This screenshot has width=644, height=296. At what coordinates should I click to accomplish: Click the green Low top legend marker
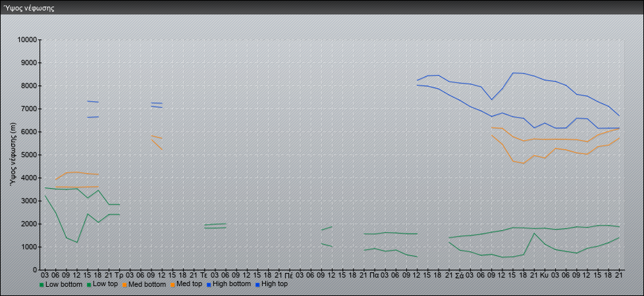point(90,285)
